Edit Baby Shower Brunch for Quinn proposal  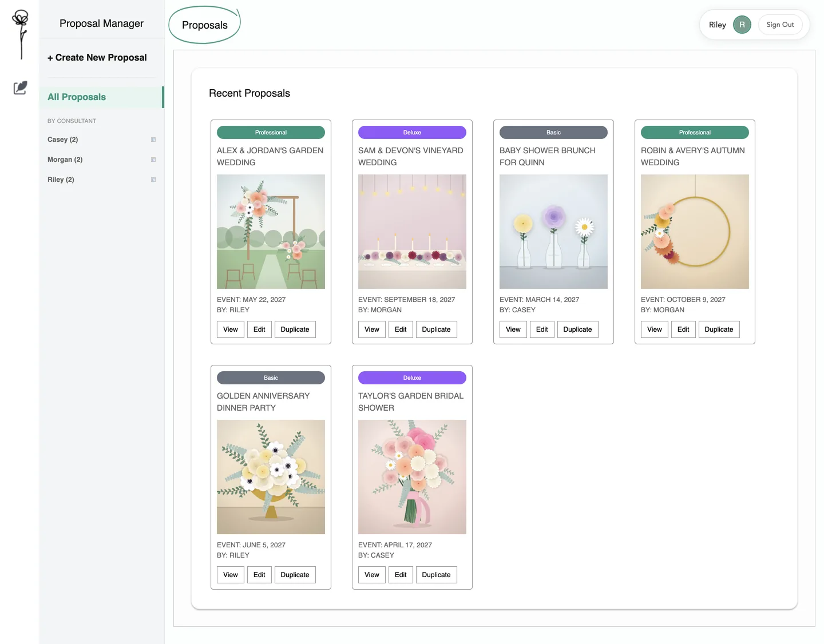542,329
